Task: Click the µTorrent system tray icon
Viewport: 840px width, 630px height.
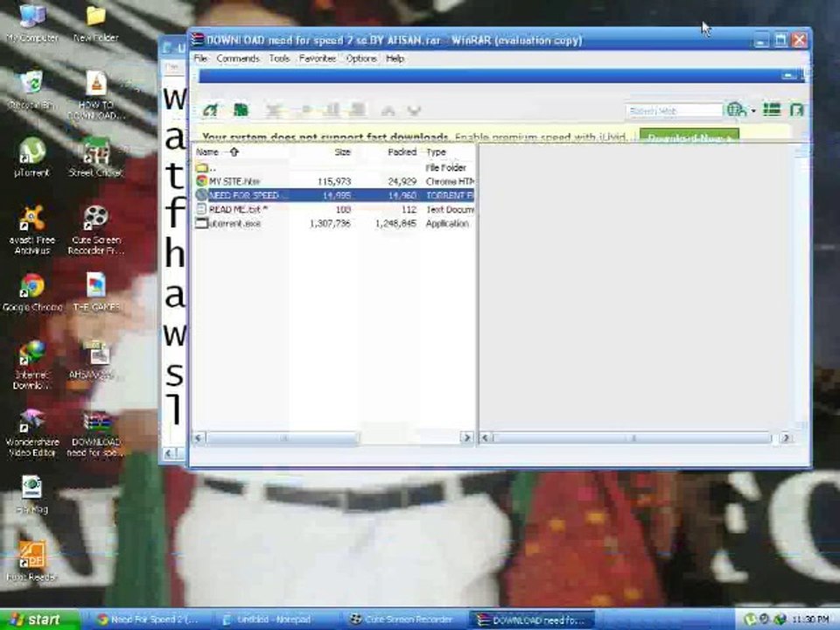Action: click(750, 619)
